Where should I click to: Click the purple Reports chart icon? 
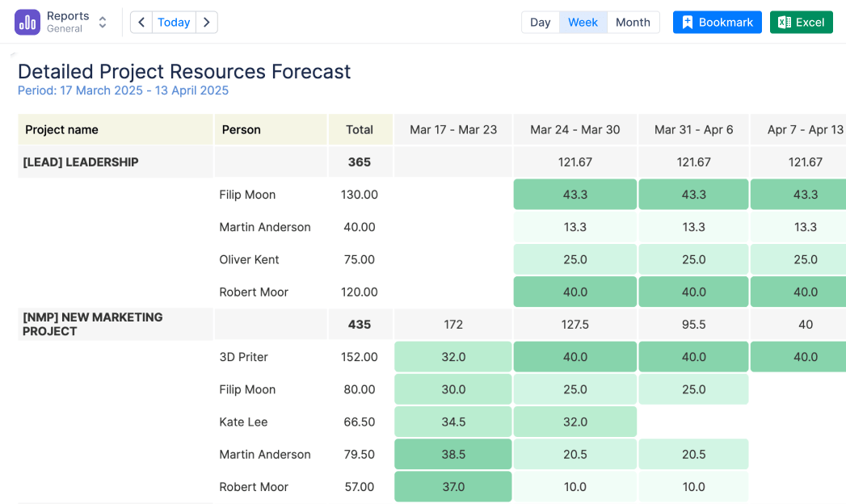pyautogui.click(x=27, y=22)
